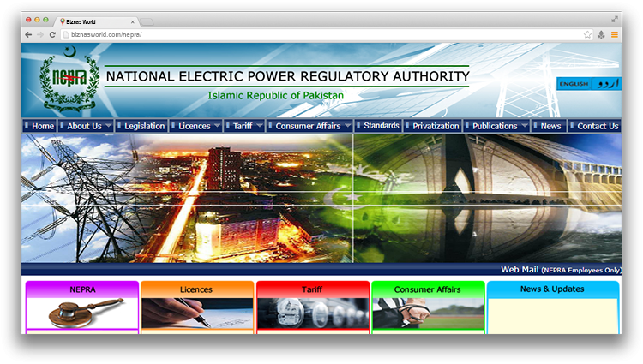Reload the page with the refresh icon
The height and width of the screenshot is (364, 643).
(x=52, y=35)
